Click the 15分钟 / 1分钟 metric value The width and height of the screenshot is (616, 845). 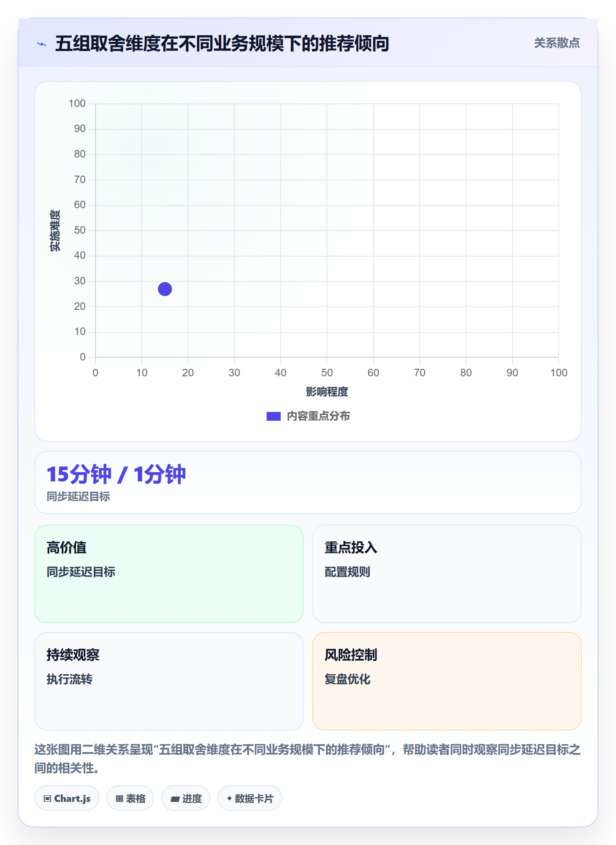(x=116, y=474)
